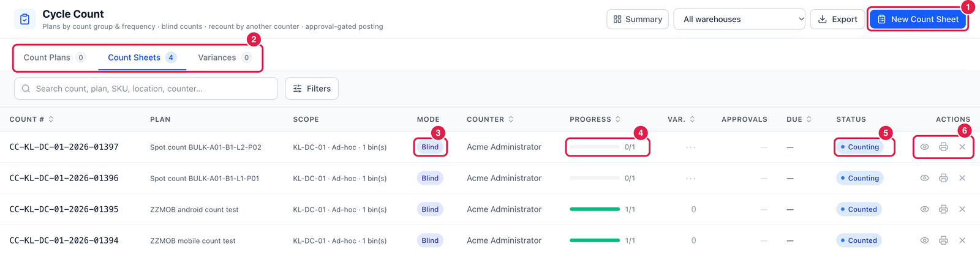Click the APPROVALS column header
The width and height of the screenshot is (980, 260).
[744, 119]
